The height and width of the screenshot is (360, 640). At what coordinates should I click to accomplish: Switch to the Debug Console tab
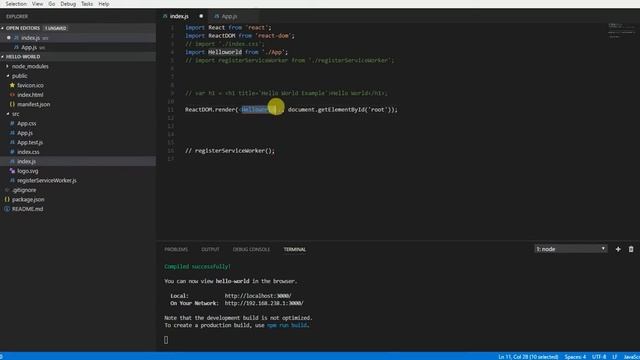[251, 249]
